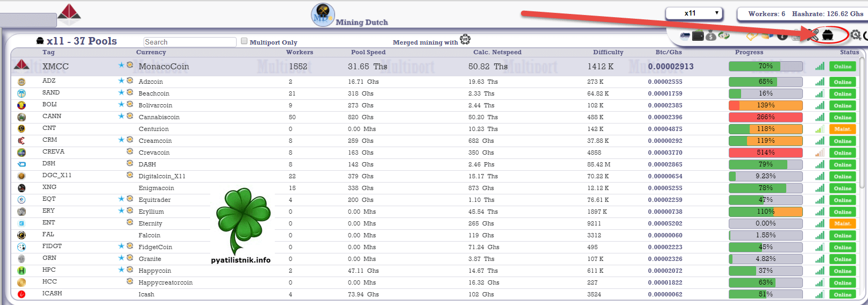Click signal bars icon in CNT row
Image resolution: width=868 pixels, height=305 pixels.
(x=820, y=129)
